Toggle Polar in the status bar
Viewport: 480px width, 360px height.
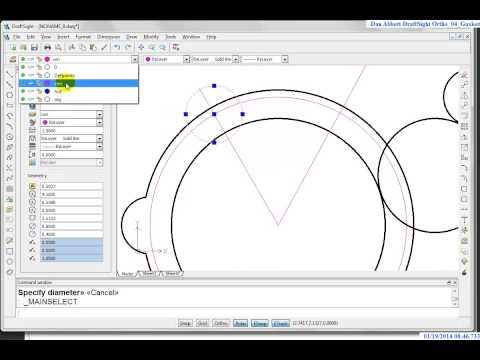240,323
